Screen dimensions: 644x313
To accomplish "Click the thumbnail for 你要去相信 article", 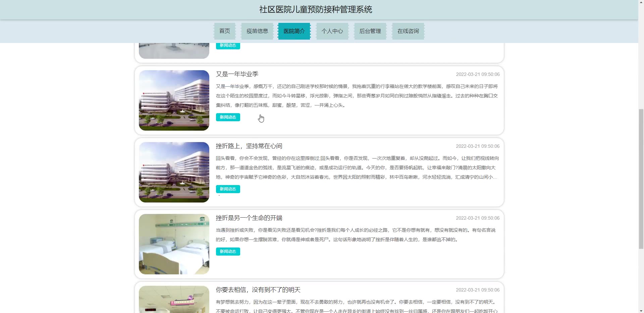I will pyautogui.click(x=174, y=300).
